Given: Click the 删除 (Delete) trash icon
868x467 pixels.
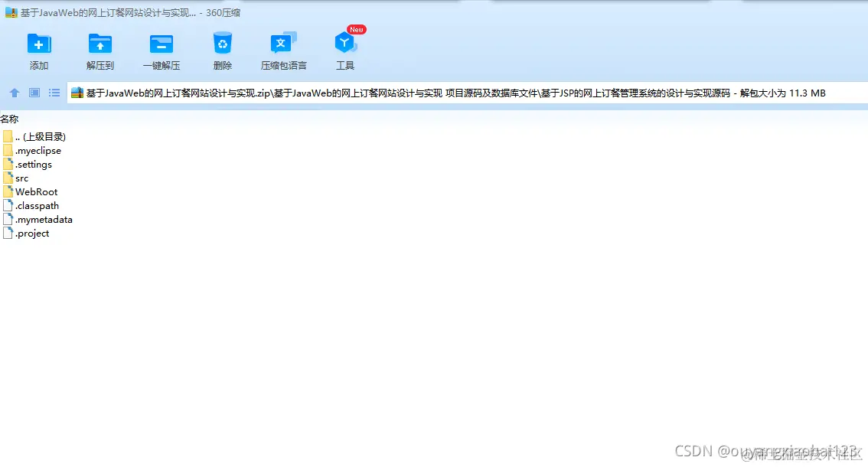Looking at the screenshot, I should click(x=223, y=43).
